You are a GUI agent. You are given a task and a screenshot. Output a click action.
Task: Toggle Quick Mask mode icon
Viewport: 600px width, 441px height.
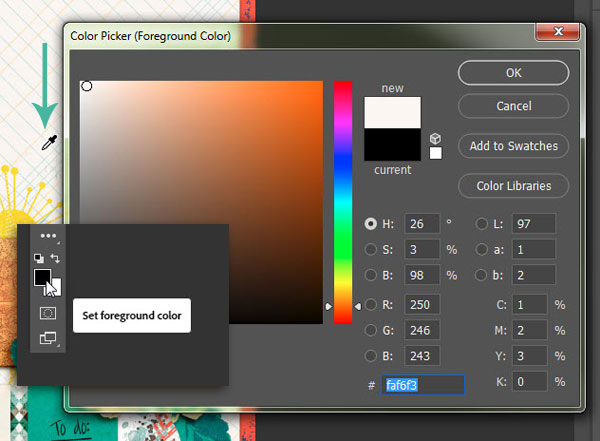(48, 313)
